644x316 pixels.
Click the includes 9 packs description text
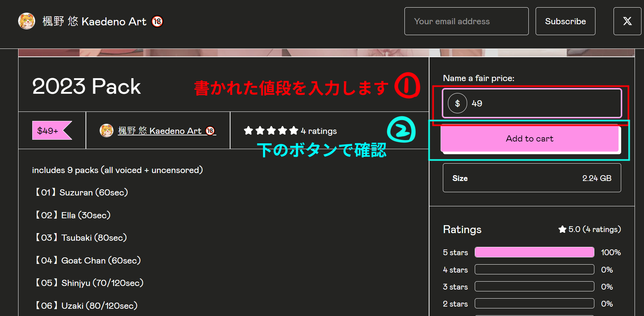click(x=117, y=170)
